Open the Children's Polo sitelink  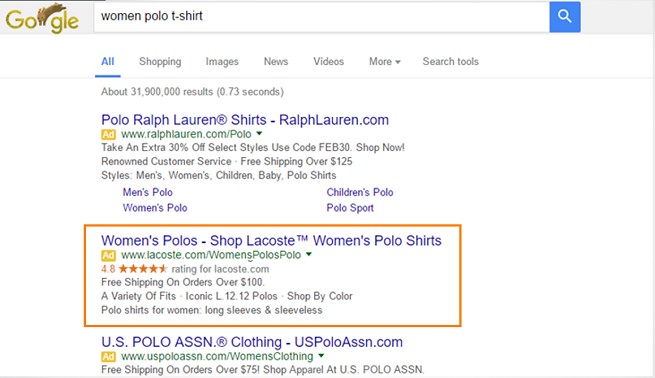360,192
